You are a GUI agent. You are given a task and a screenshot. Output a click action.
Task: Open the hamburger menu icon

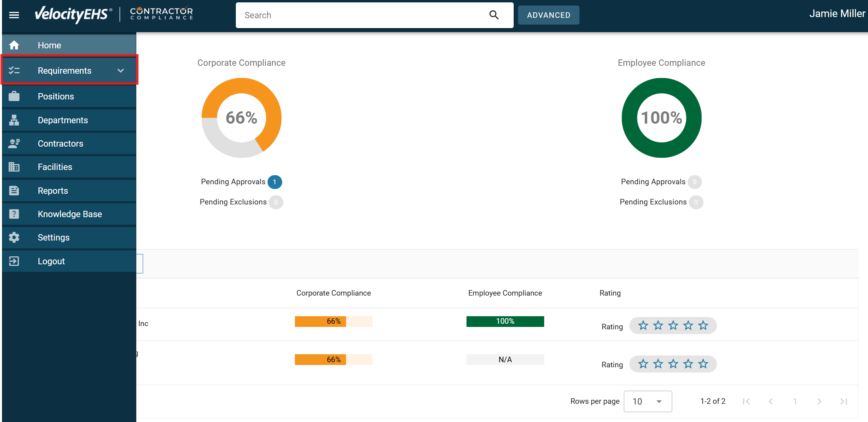tap(14, 15)
